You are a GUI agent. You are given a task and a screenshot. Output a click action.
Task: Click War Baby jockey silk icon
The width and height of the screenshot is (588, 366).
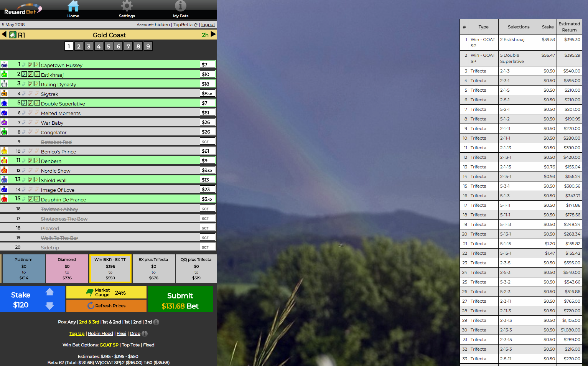pos(4,122)
